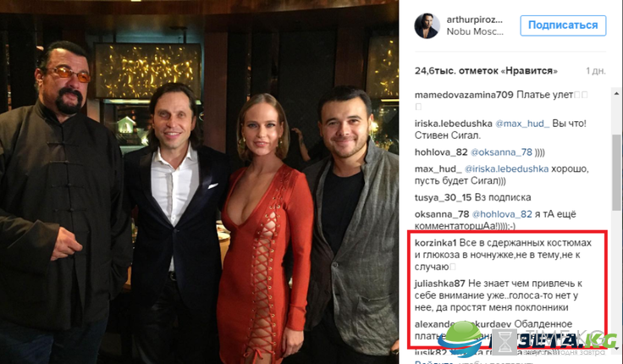Click the comments scrollbar thumb
Screen dimensions: 623x364
coord(616,172)
